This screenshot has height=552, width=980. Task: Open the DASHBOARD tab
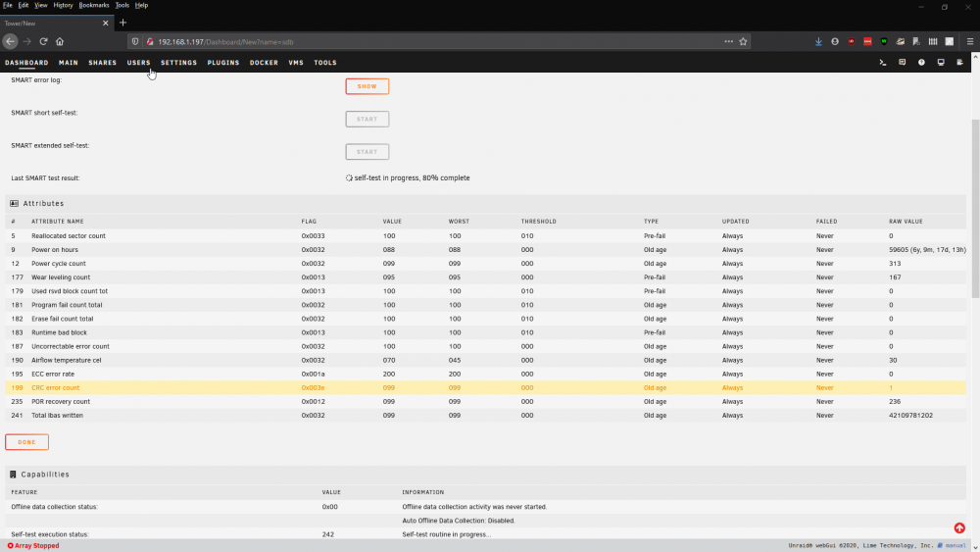[x=26, y=63]
